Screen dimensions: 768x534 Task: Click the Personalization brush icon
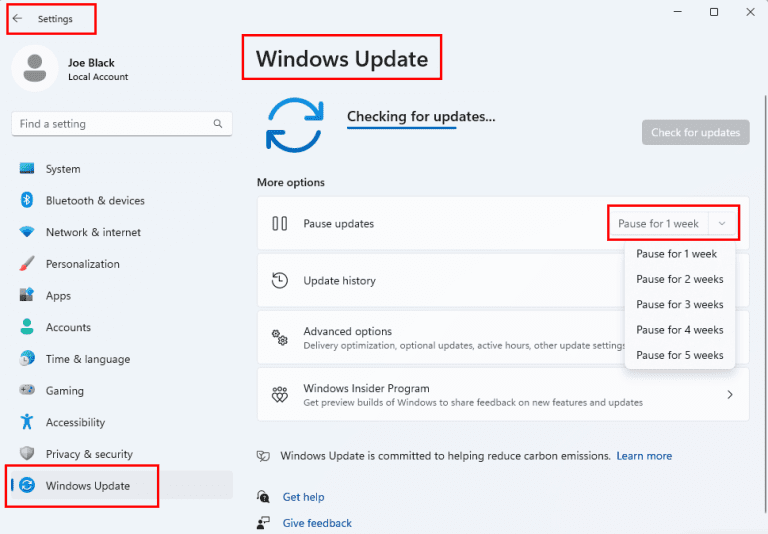27,264
